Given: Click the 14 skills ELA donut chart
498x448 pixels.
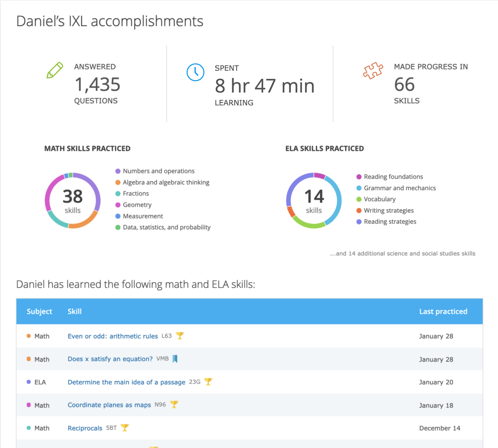Looking at the screenshot, I should tap(314, 200).
